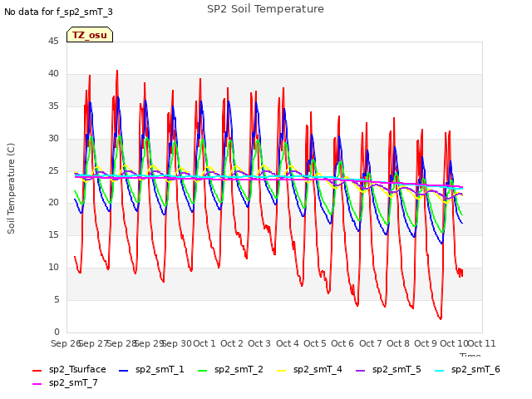Click the Oct 11 x-axis date label
This screenshot has width=532, height=399.
(x=482, y=343)
